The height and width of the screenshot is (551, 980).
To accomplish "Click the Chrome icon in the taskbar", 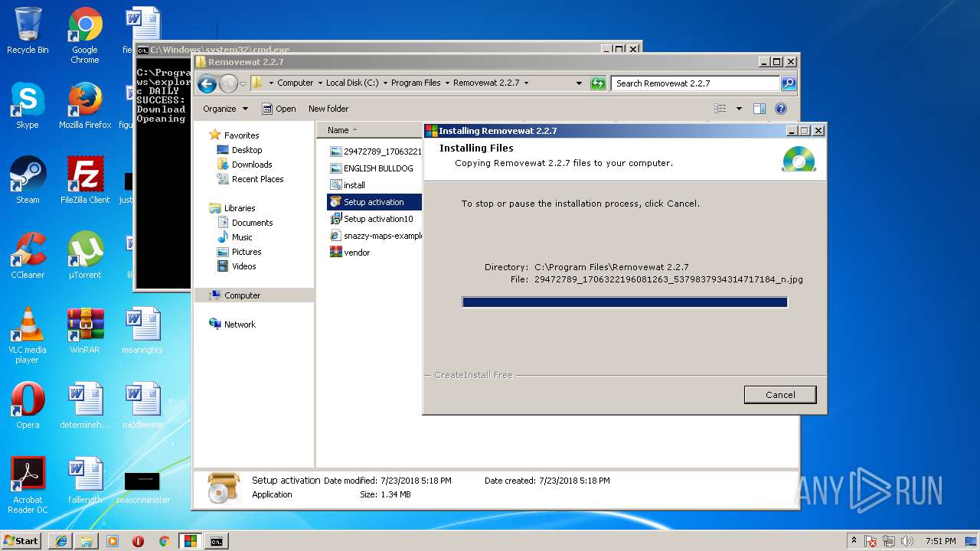I will coord(164,541).
